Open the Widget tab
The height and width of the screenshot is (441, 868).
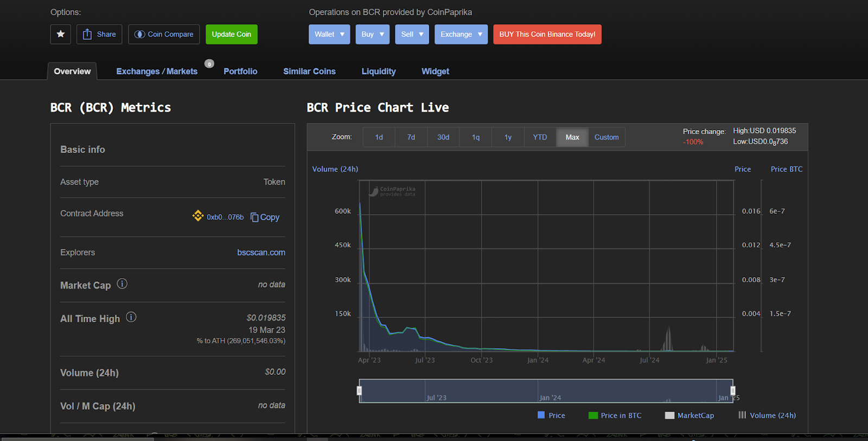pyautogui.click(x=435, y=71)
